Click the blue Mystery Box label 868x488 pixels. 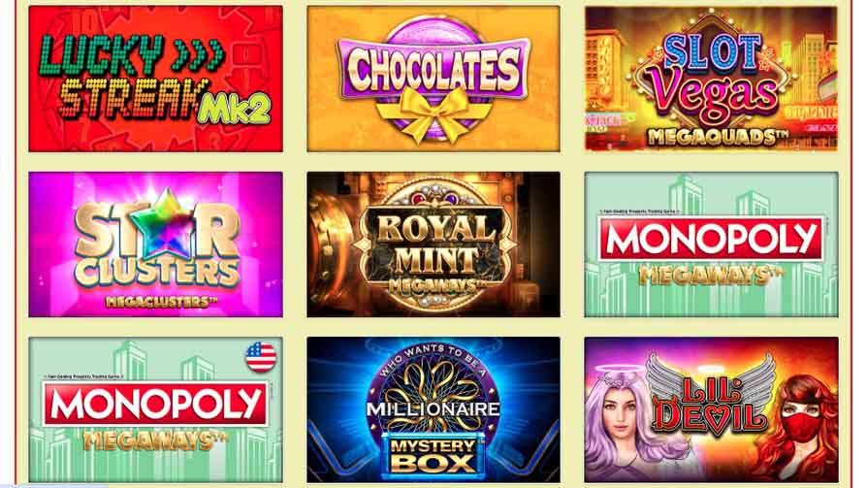tap(434, 456)
